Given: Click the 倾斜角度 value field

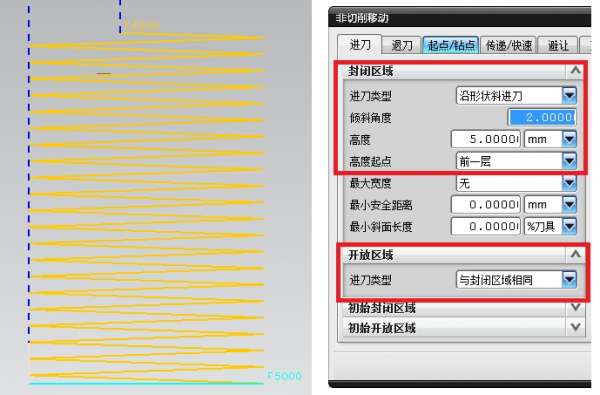Looking at the screenshot, I should tap(542, 117).
